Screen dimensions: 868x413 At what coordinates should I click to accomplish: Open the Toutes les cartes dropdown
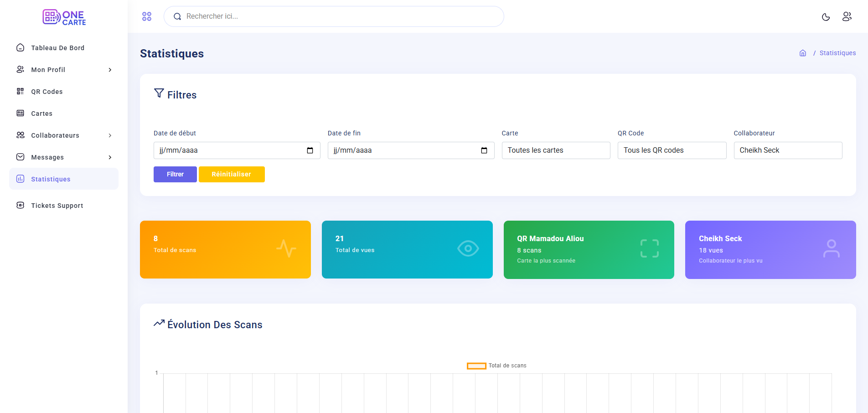point(555,150)
